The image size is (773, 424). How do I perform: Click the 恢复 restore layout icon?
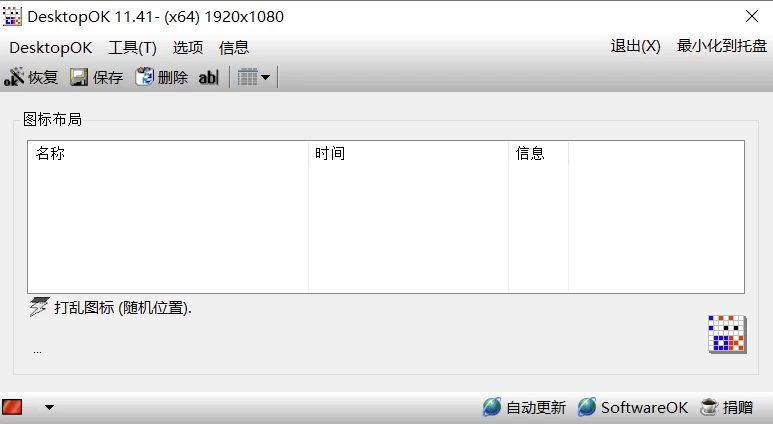point(16,77)
